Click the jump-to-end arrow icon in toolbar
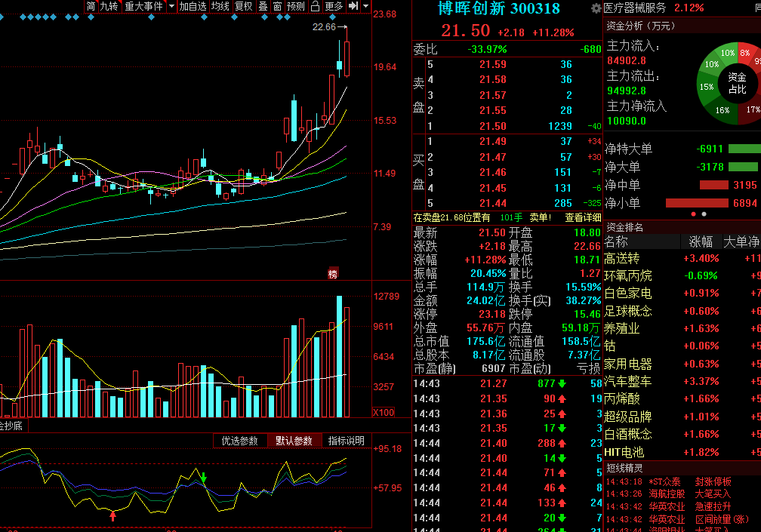This screenshot has width=761, height=532. click(x=354, y=6)
